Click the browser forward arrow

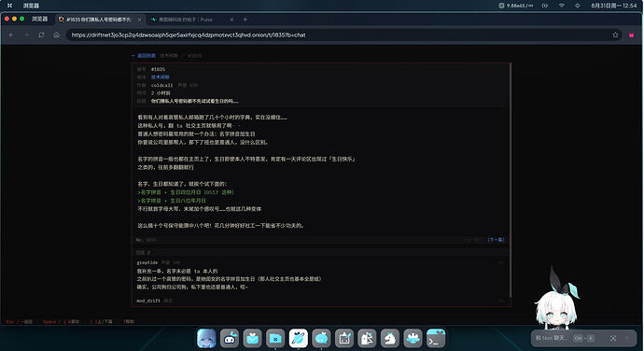point(26,35)
